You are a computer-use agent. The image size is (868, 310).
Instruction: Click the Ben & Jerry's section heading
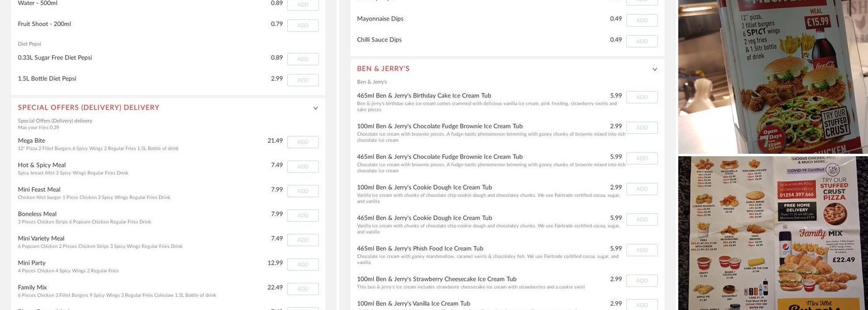tap(383, 69)
